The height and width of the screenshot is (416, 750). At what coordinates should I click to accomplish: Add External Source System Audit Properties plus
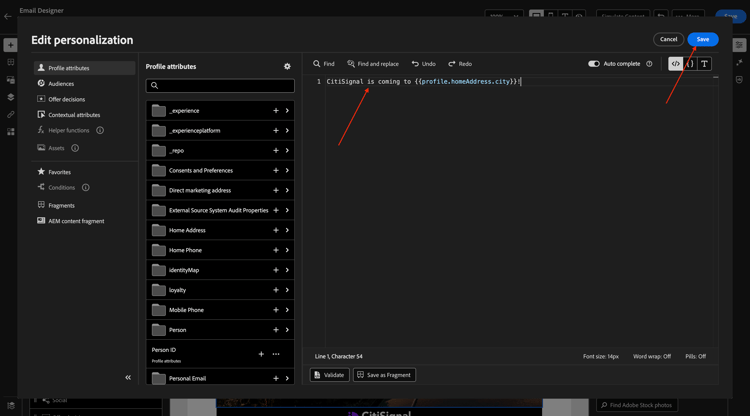click(x=276, y=210)
